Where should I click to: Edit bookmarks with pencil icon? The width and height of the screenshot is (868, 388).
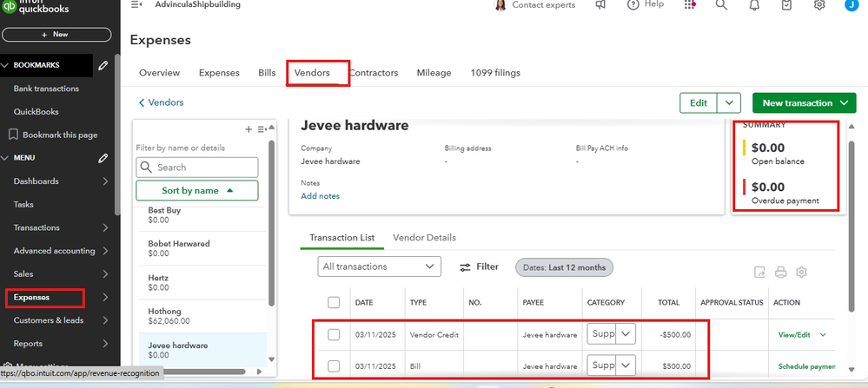click(x=103, y=65)
